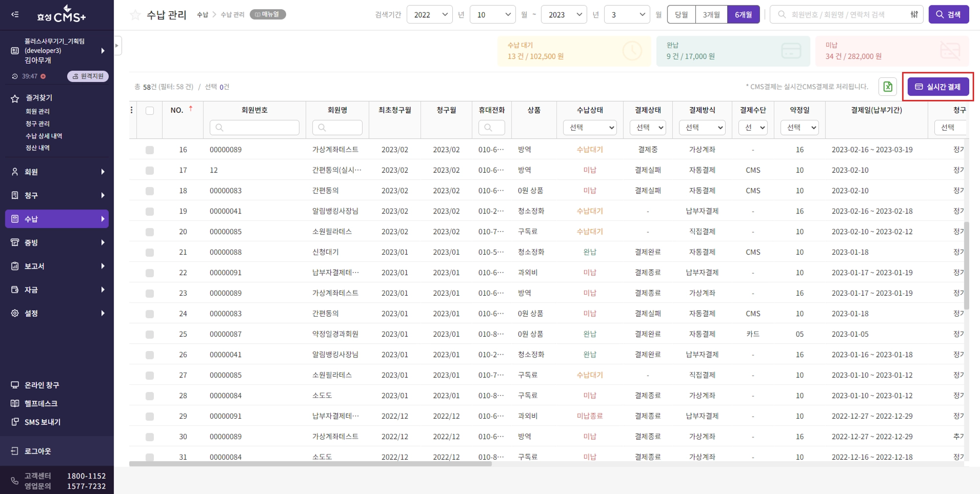Click the 실시간 결제 button

coord(938,87)
